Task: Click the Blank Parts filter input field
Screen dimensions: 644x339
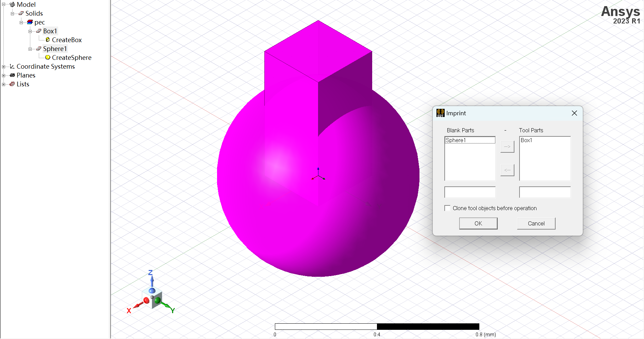Action: point(470,192)
